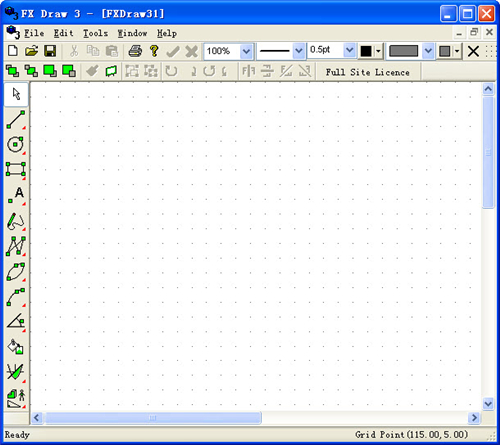Click the Copy icon
Image resolution: width=500 pixels, height=445 pixels.
click(x=93, y=51)
